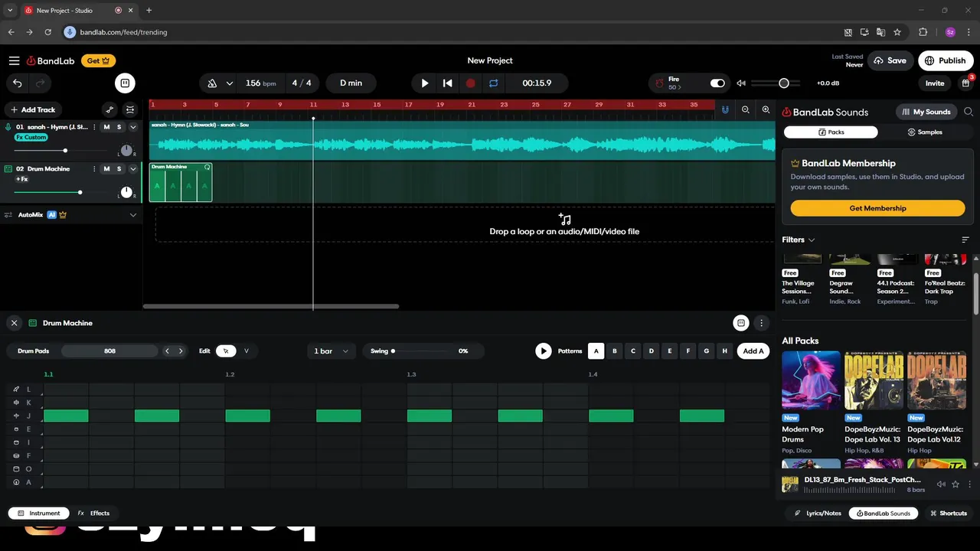Toggle cycle loop mode
Image resolution: width=980 pixels, height=551 pixels.
pyautogui.click(x=494, y=83)
